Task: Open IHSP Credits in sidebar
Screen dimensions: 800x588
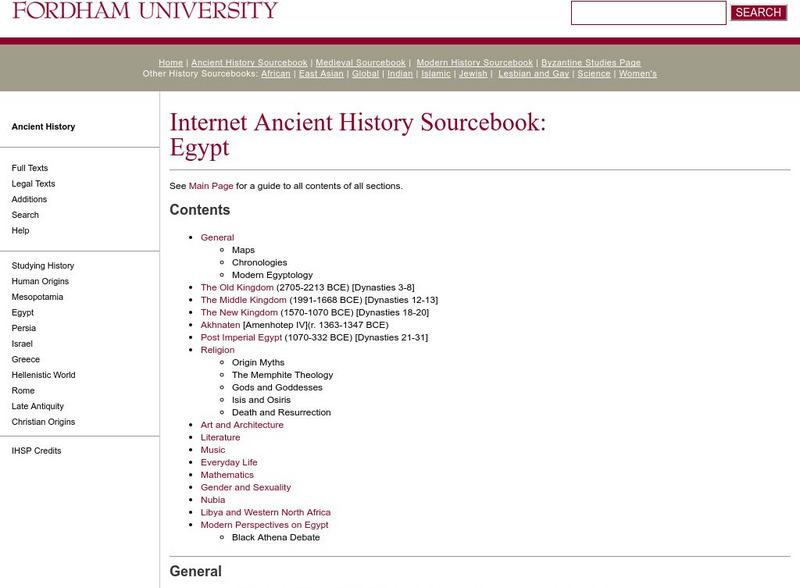Action: [36, 451]
